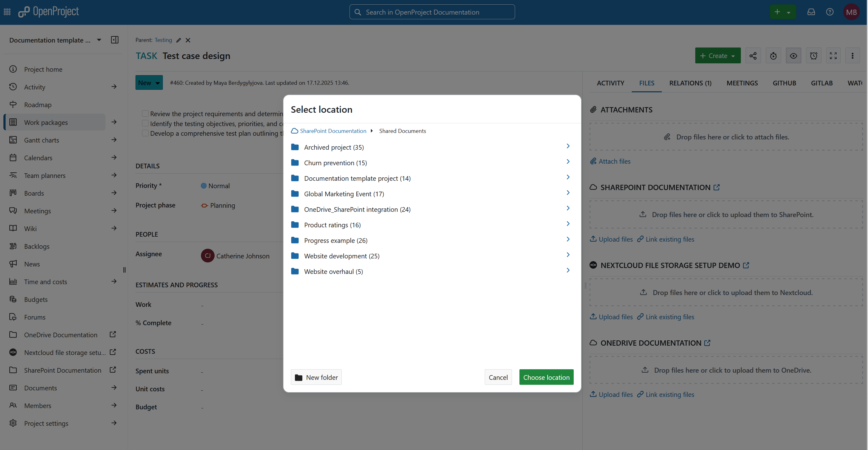Open the log time stopwatch icon
868x450 pixels.
click(x=773, y=56)
